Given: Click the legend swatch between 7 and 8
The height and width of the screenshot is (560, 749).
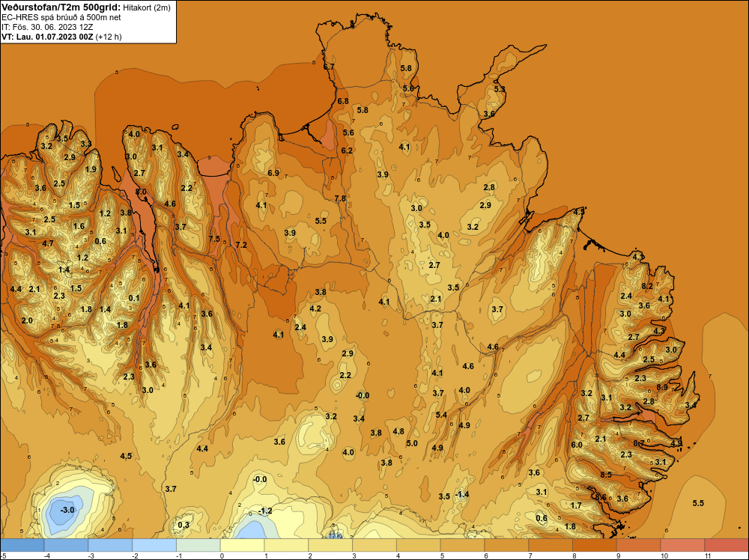Looking at the screenshot, I should (551, 545).
